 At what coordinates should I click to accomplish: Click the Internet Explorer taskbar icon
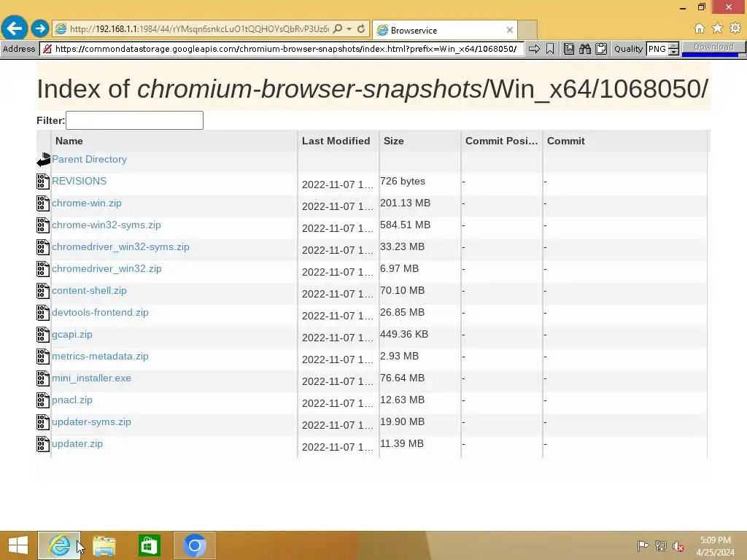pyautogui.click(x=59, y=545)
